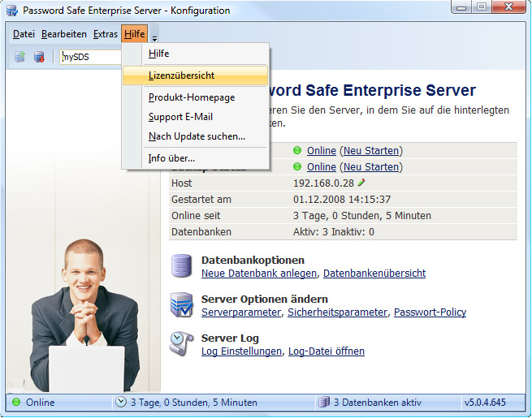
Task: Maximize the Password Safe window
Action: [x=481, y=7]
